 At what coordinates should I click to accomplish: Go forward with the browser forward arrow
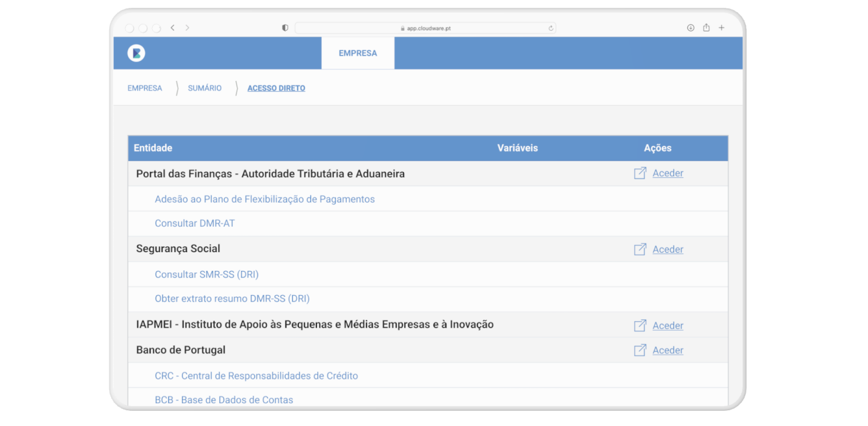click(187, 28)
